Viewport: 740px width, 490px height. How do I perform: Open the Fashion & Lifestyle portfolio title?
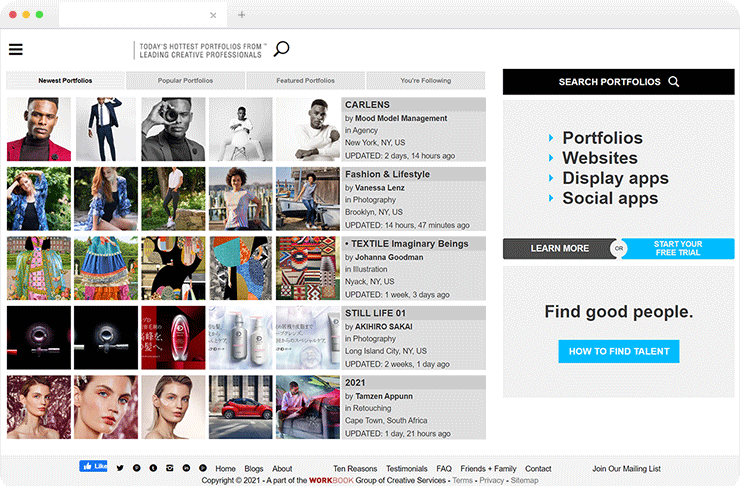click(x=387, y=174)
